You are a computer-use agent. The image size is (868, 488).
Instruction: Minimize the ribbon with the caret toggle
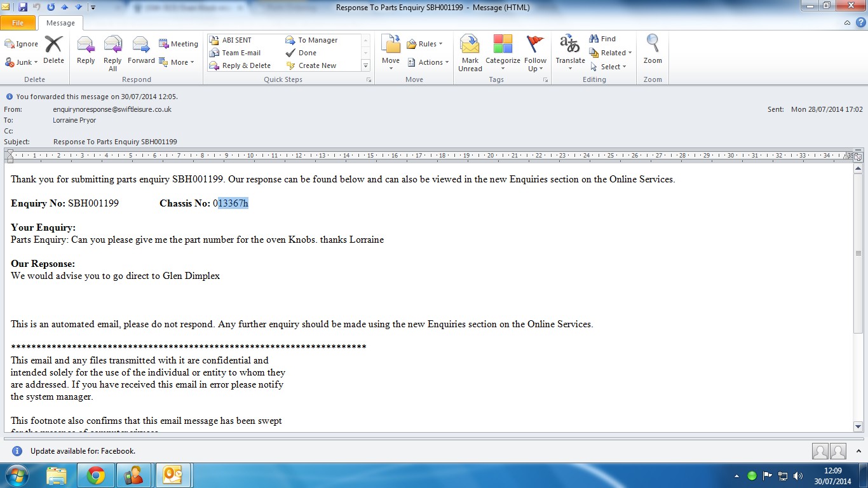847,23
